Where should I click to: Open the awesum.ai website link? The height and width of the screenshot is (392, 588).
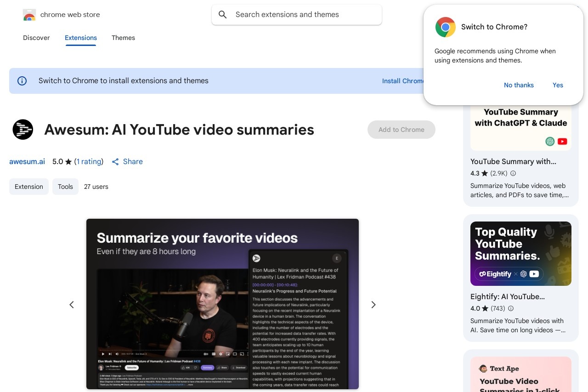tap(27, 162)
